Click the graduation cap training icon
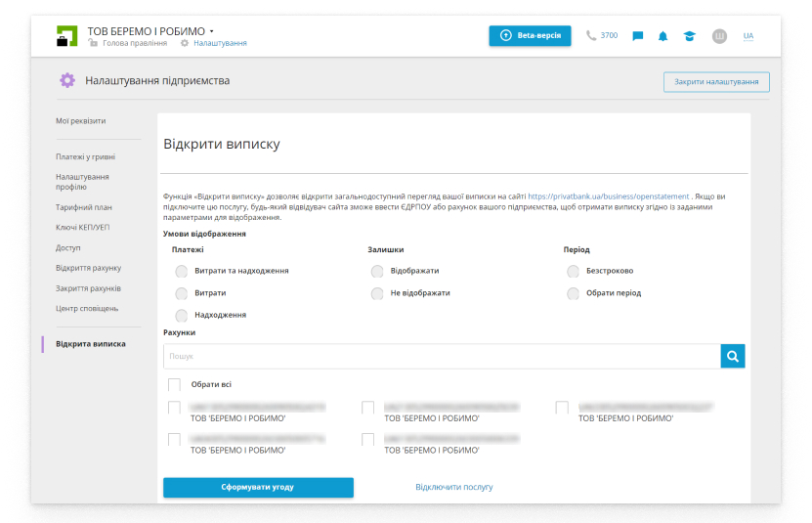Image resolution: width=812 pixels, height=523 pixels. (689, 36)
